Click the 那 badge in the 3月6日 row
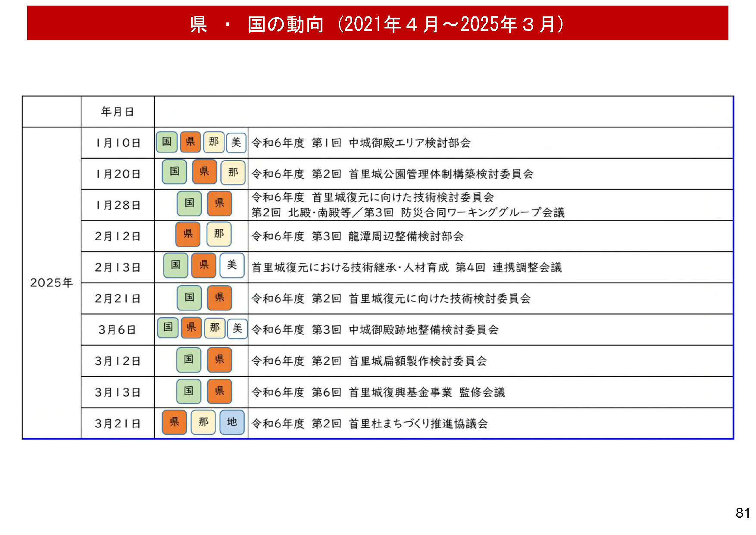This screenshot has width=756, height=535. pyautogui.click(x=215, y=329)
